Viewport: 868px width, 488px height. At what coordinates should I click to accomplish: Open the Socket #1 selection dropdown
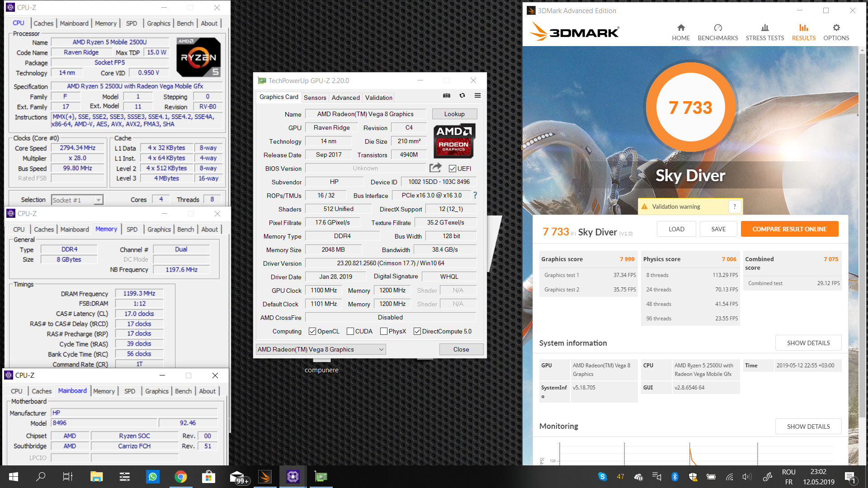(x=77, y=200)
